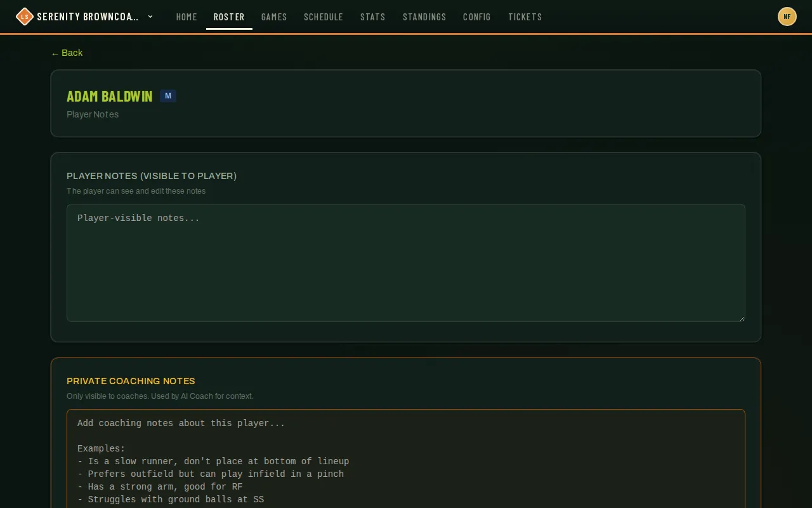Navigate to the Config tab
This screenshot has height=508, width=812.
[477, 17]
